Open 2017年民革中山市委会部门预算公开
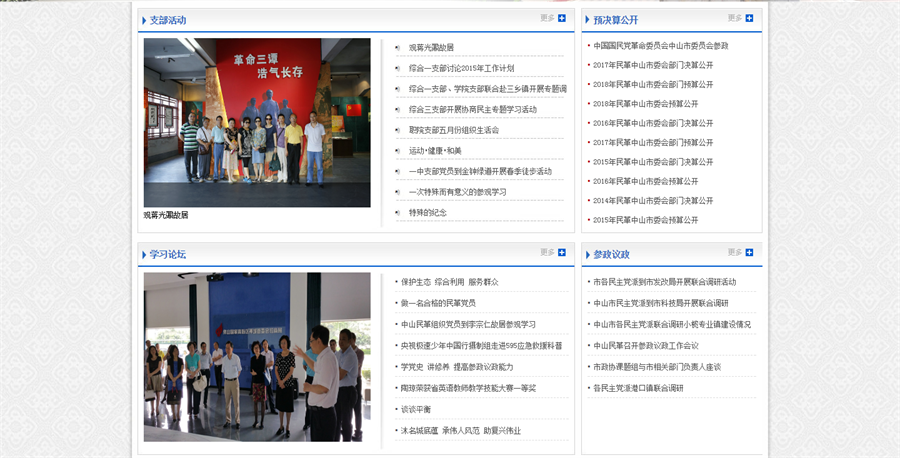 point(653,142)
